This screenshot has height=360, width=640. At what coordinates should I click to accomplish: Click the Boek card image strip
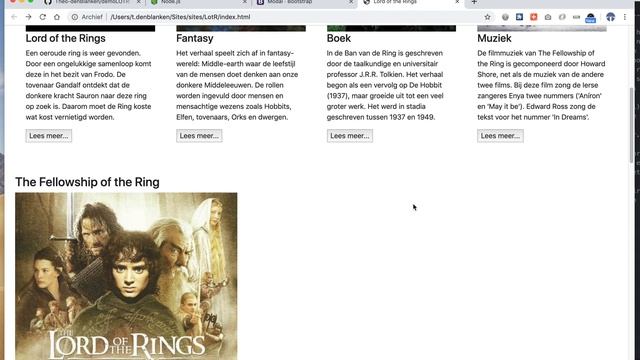pyautogui.click(x=391, y=28)
